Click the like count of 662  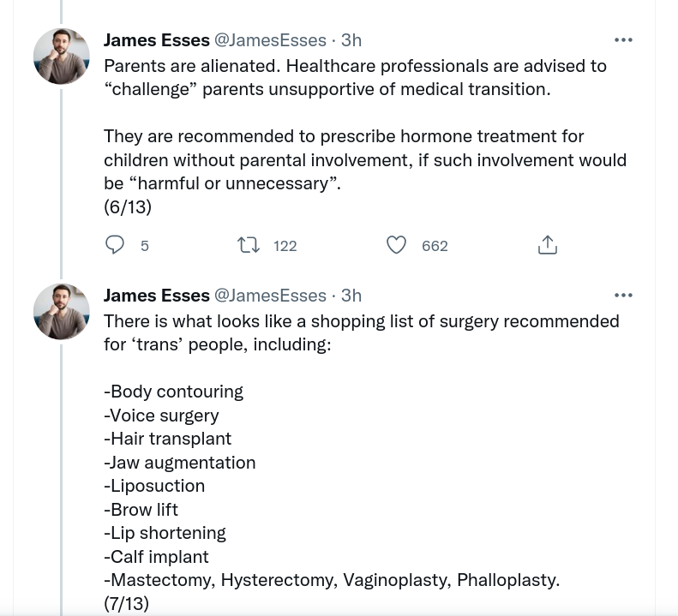tap(435, 247)
